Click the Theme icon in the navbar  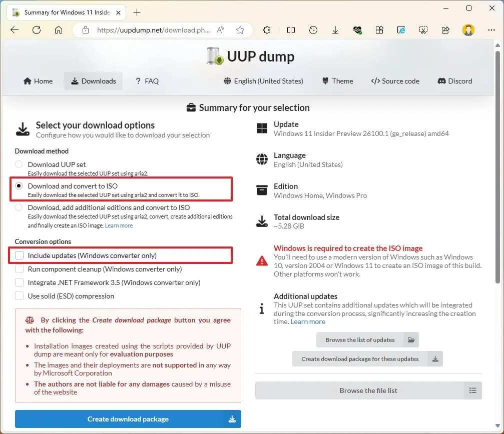(x=326, y=81)
